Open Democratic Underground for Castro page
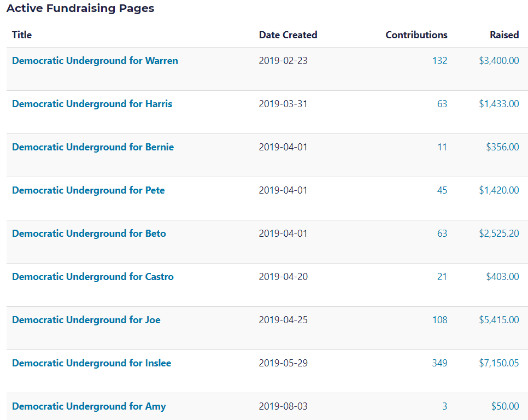The height and width of the screenshot is (420, 528). pyautogui.click(x=93, y=277)
